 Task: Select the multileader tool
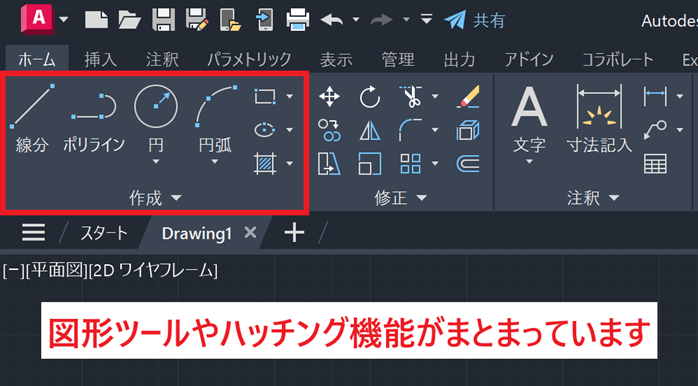[x=655, y=130]
